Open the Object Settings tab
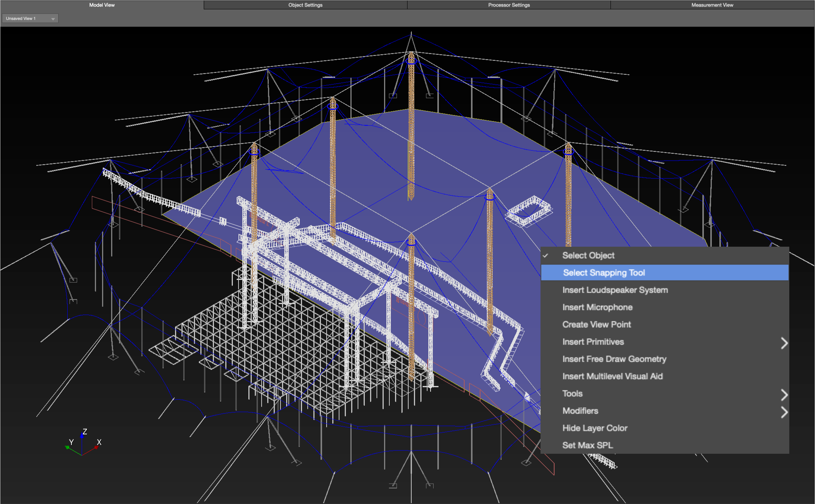Screen dimensions: 815x504 tap(305, 5)
